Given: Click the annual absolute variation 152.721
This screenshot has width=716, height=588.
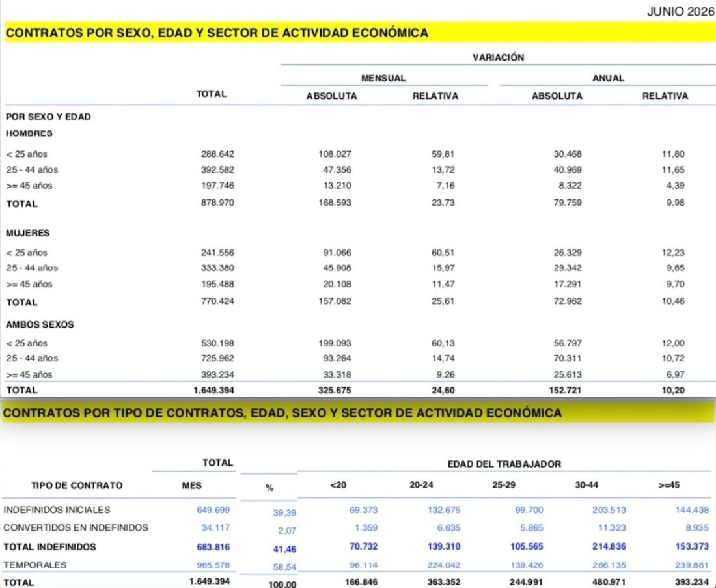Looking at the screenshot, I should (565, 390).
